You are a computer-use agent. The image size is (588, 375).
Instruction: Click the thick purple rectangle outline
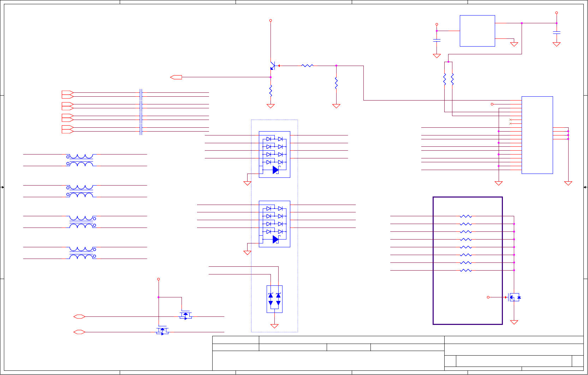(468, 261)
